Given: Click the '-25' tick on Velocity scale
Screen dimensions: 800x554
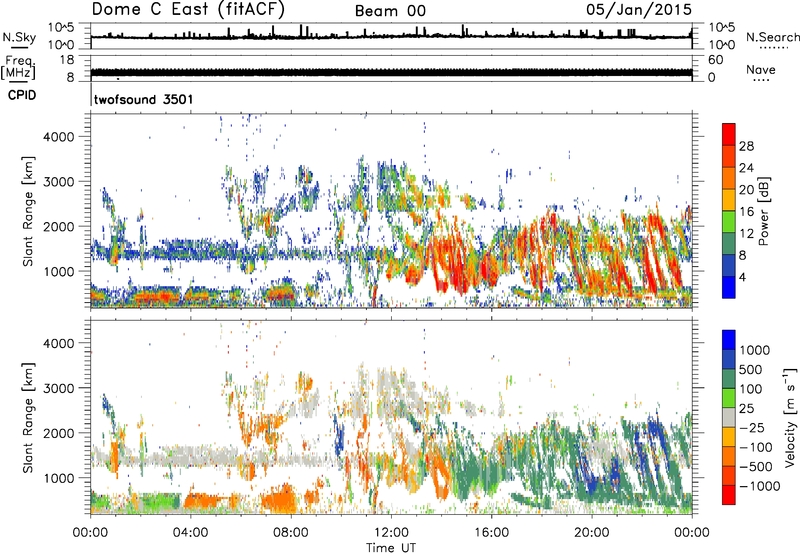Looking at the screenshot, I should pos(752,427).
